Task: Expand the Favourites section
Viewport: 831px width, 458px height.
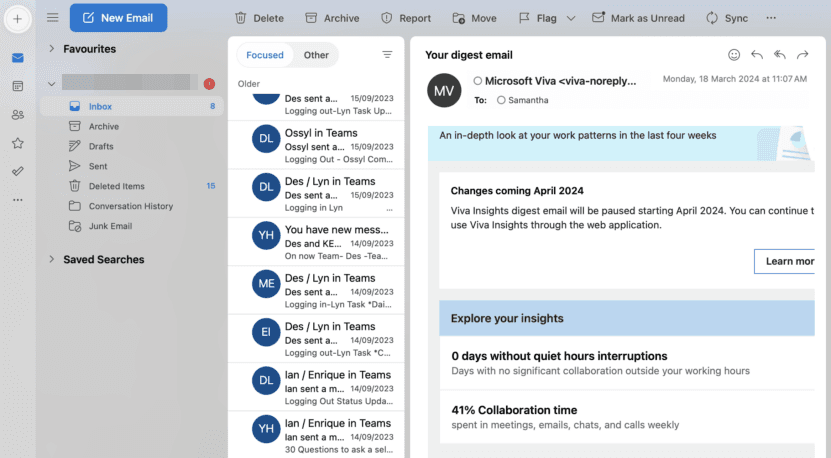Action: 51,49
